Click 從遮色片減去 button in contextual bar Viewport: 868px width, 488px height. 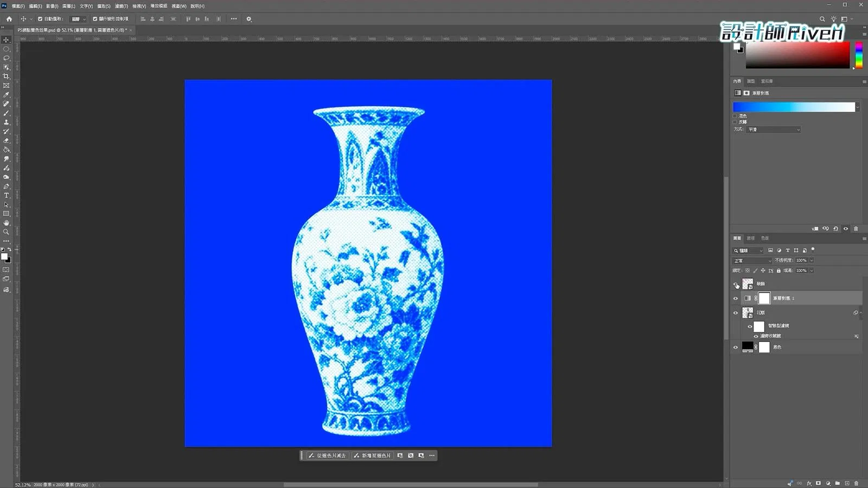tap(328, 456)
